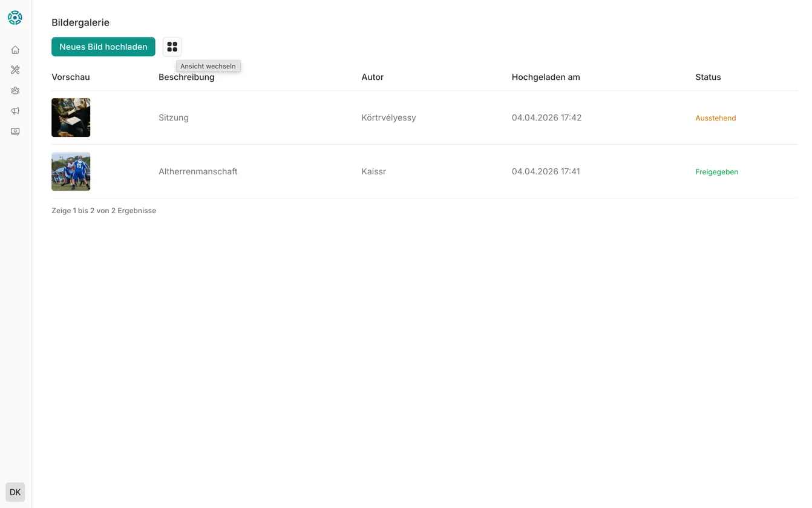Click the Hochgeladen am column header
This screenshot has height=508, width=812.
(x=545, y=77)
